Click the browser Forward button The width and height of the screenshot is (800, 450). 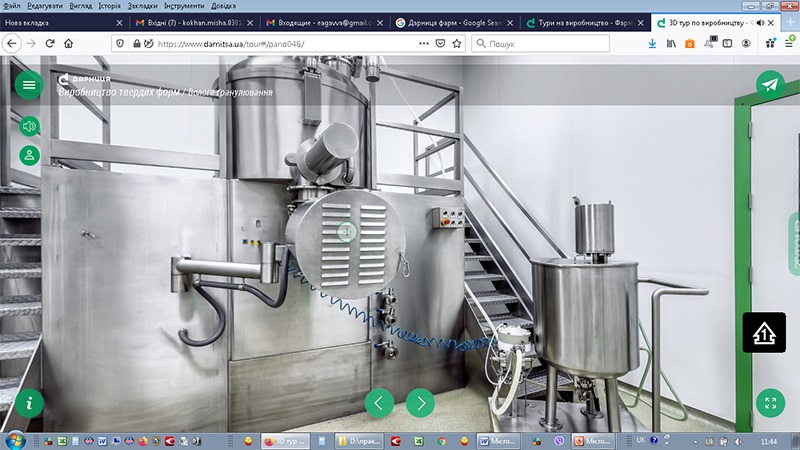tap(31, 43)
